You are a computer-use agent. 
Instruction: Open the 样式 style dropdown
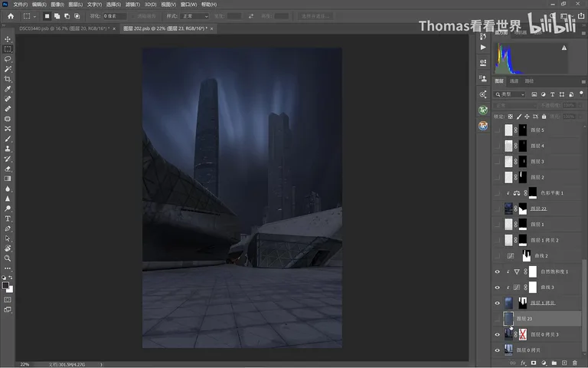coord(194,16)
